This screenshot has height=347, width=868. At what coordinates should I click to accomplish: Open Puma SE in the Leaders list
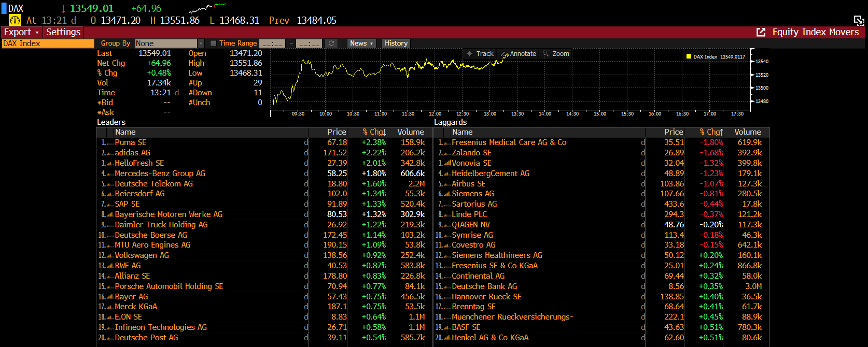[130, 142]
